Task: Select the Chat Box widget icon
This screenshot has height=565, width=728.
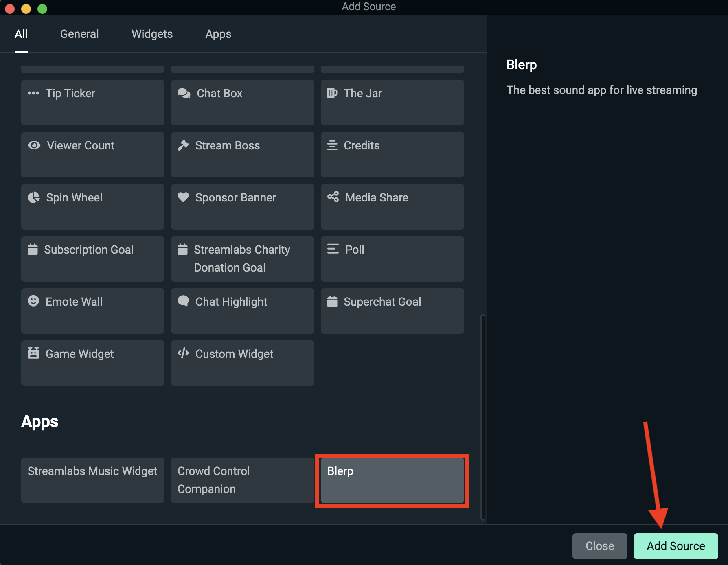Action: coord(184,93)
